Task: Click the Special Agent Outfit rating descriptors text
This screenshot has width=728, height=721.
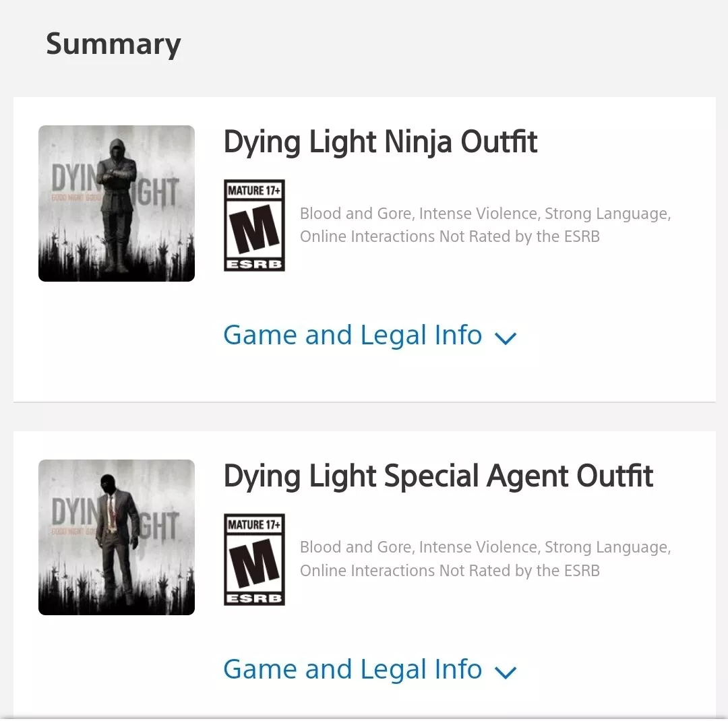Action: coord(485,559)
